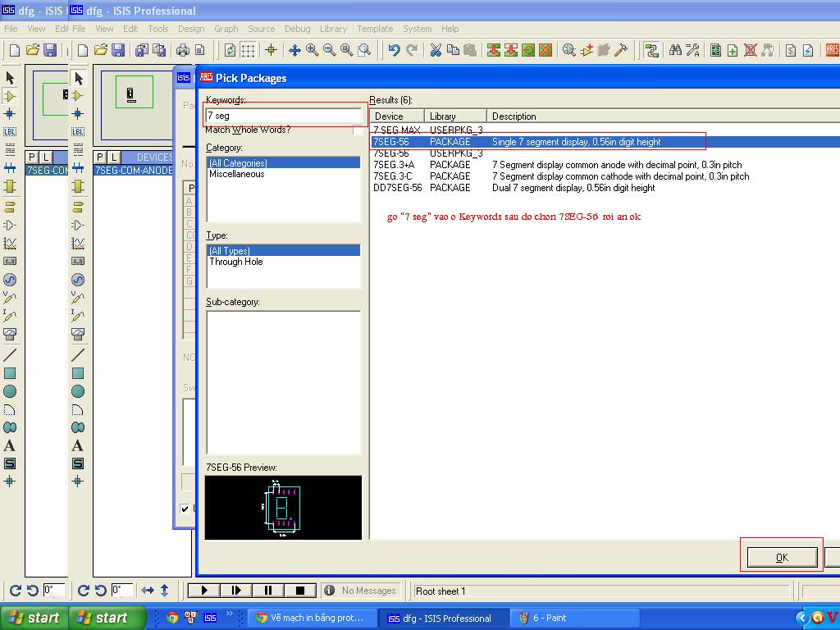Image resolution: width=840 pixels, height=630 pixels.
Task: Click OK in Pick Packages dialog
Action: click(782, 557)
